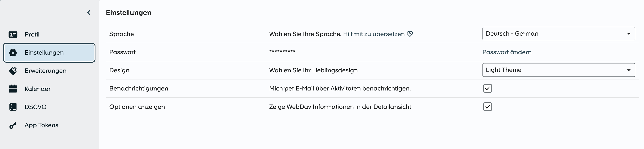Image resolution: width=644 pixels, height=149 pixels.
Task: Click the DSGVO document icon
Action: tap(13, 107)
